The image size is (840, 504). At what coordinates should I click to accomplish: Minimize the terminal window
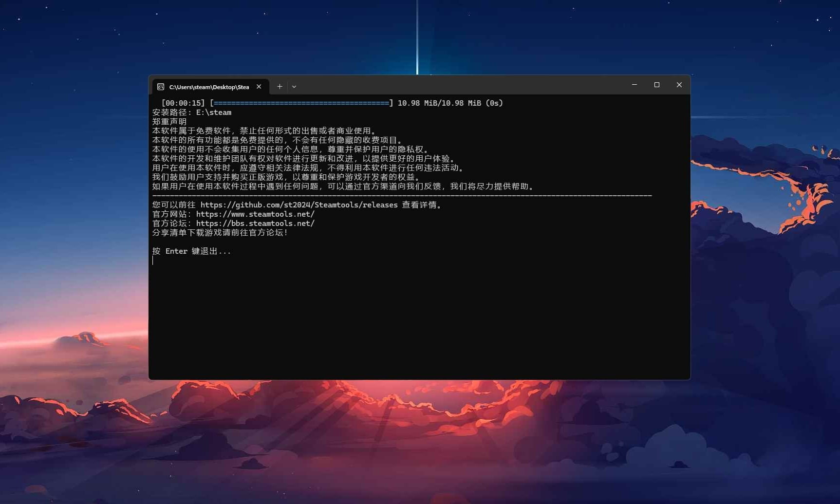(635, 85)
